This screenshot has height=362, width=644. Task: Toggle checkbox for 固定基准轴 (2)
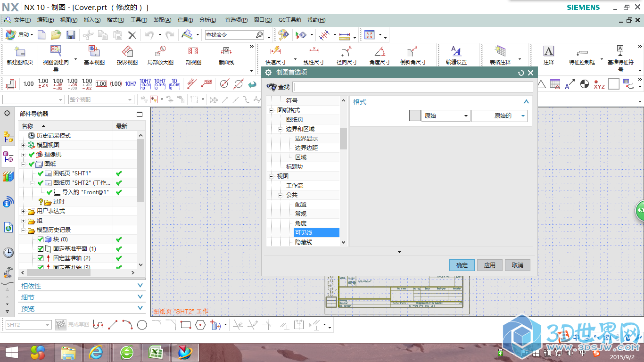pyautogui.click(x=41, y=258)
